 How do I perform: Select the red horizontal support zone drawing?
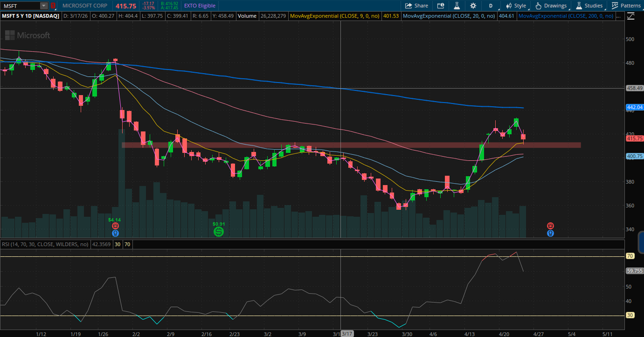point(351,145)
